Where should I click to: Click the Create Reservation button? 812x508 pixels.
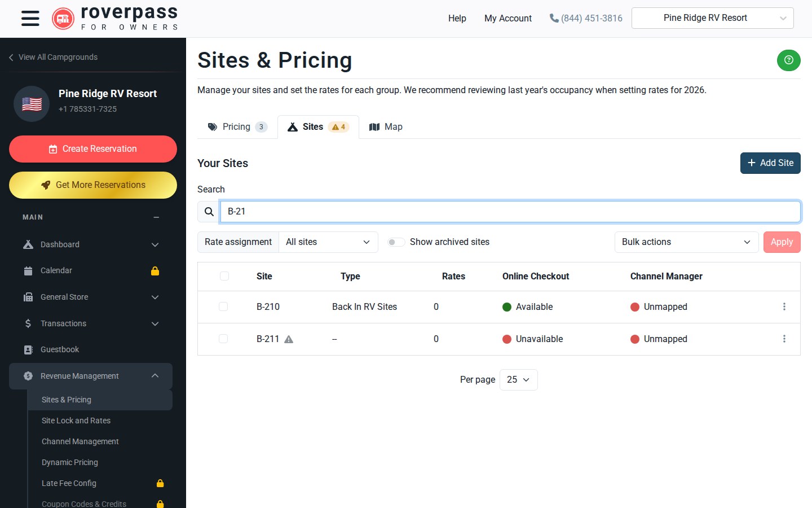click(x=93, y=149)
